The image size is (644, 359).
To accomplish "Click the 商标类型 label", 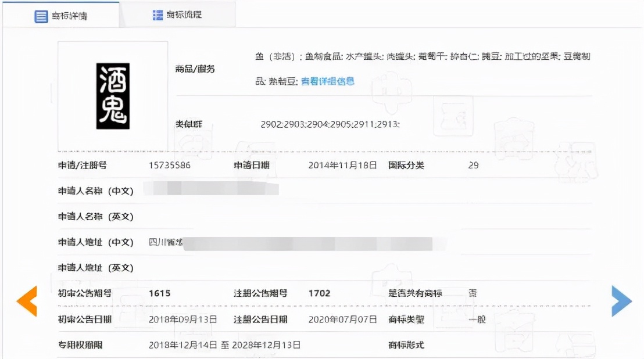I will click(x=406, y=319).
